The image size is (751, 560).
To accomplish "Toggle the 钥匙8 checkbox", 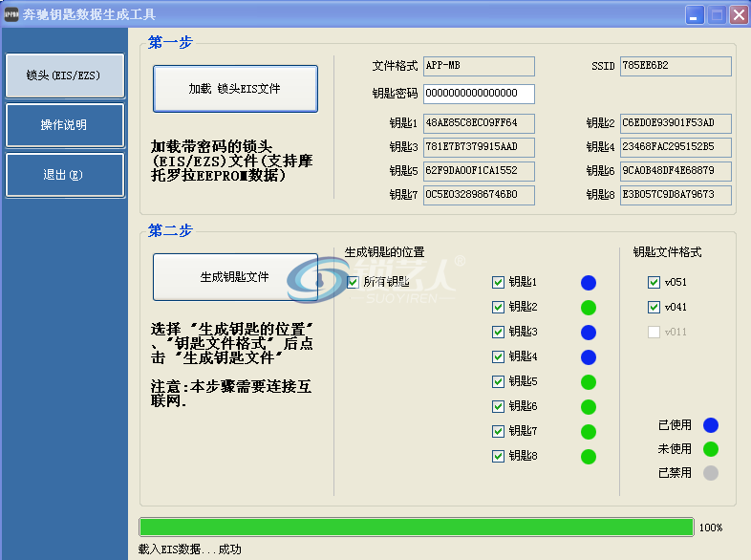I will (498, 456).
